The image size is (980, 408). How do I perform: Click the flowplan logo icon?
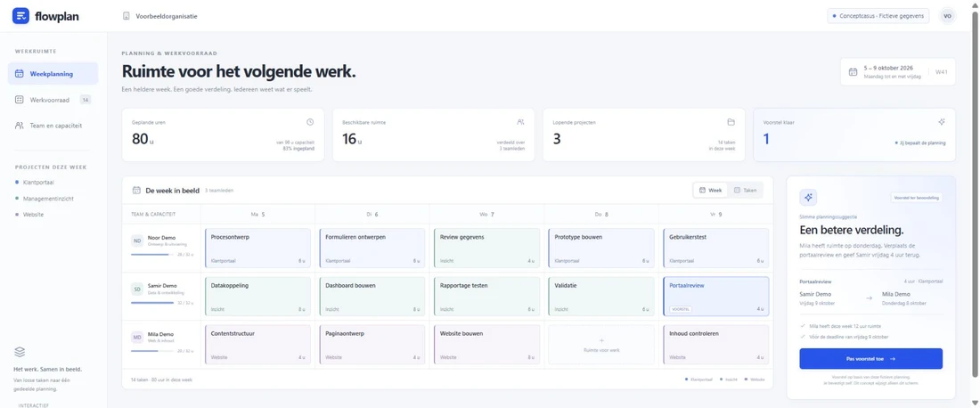click(20, 16)
